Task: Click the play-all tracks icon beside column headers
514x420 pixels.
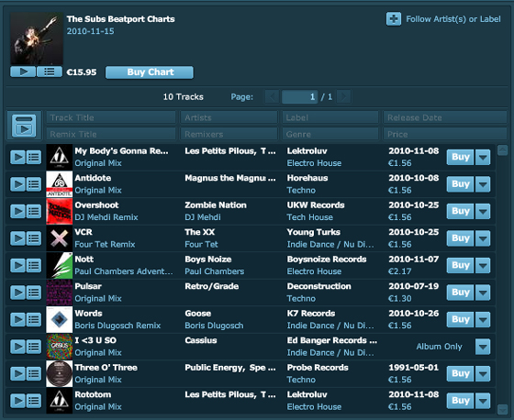Action: [x=24, y=127]
